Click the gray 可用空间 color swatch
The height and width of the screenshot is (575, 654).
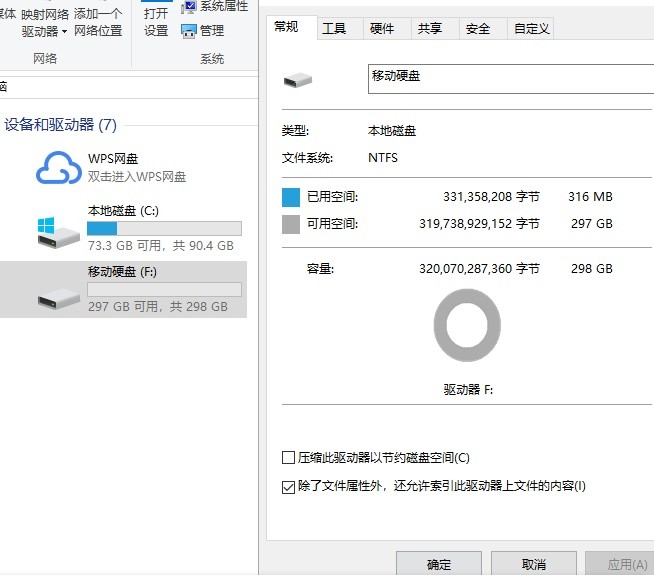click(291, 224)
